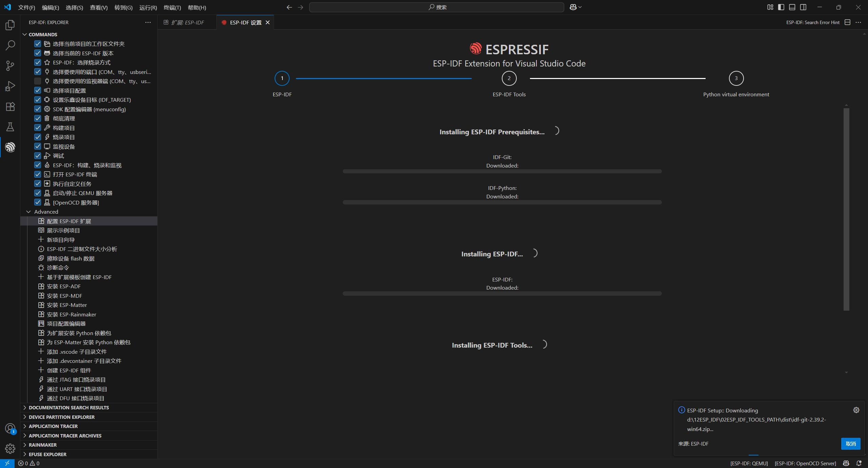Click the Search icon in the activity bar
868x468 pixels.
click(10, 45)
